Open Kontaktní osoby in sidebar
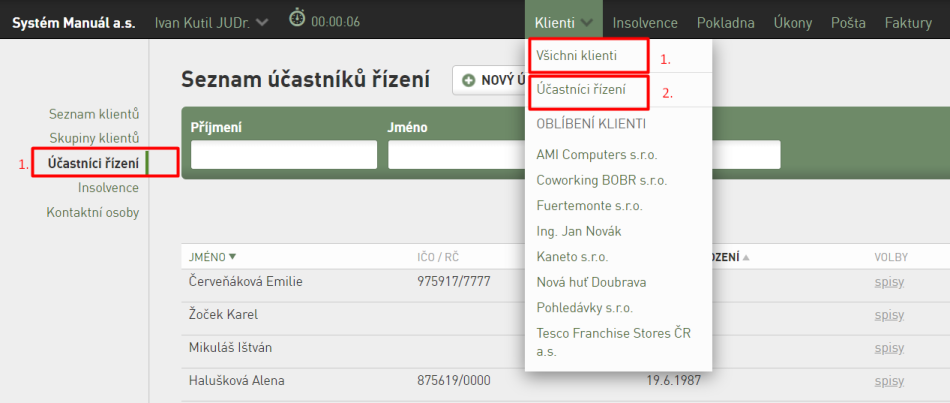This screenshot has height=403, width=950. [93, 213]
